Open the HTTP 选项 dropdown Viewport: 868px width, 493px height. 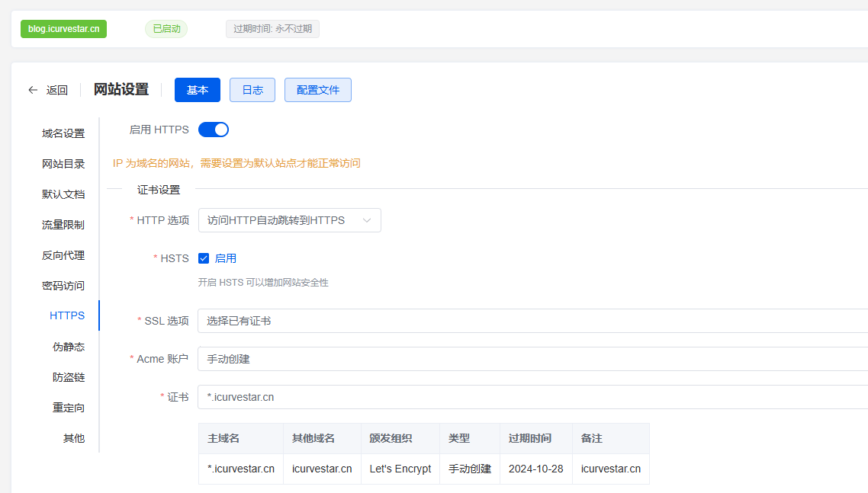[x=289, y=220]
